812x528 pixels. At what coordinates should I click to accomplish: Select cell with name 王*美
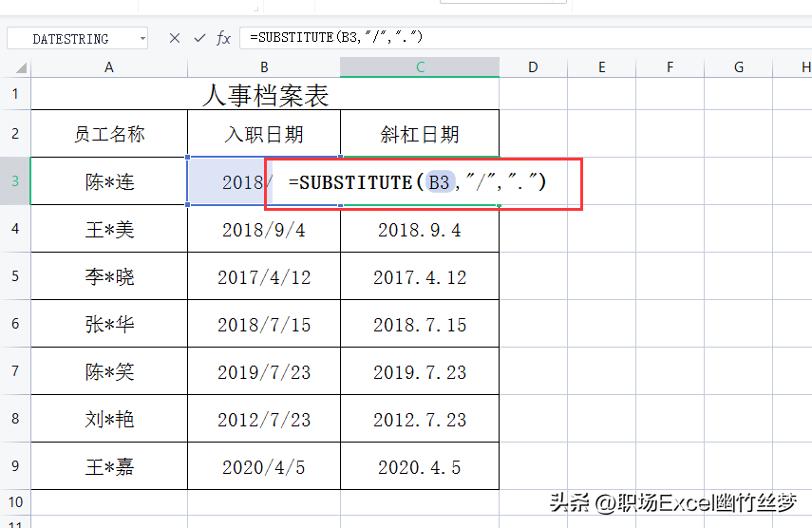pyautogui.click(x=109, y=228)
